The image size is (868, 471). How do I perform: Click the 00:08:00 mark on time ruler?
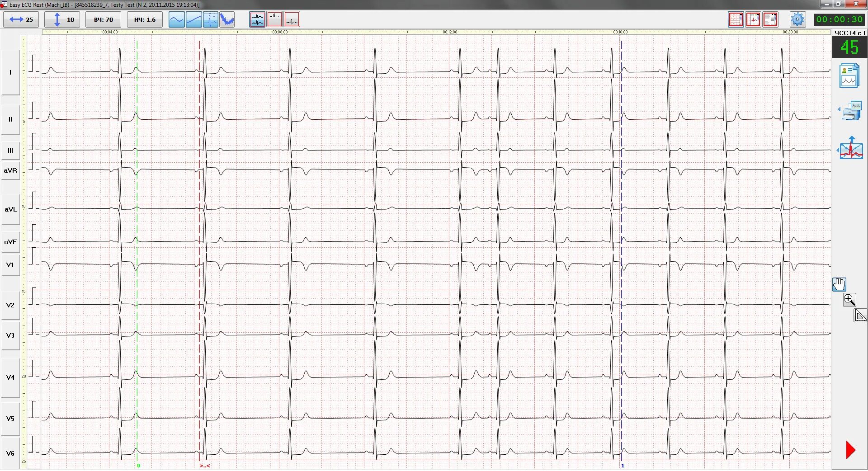click(x=280, y=32)
